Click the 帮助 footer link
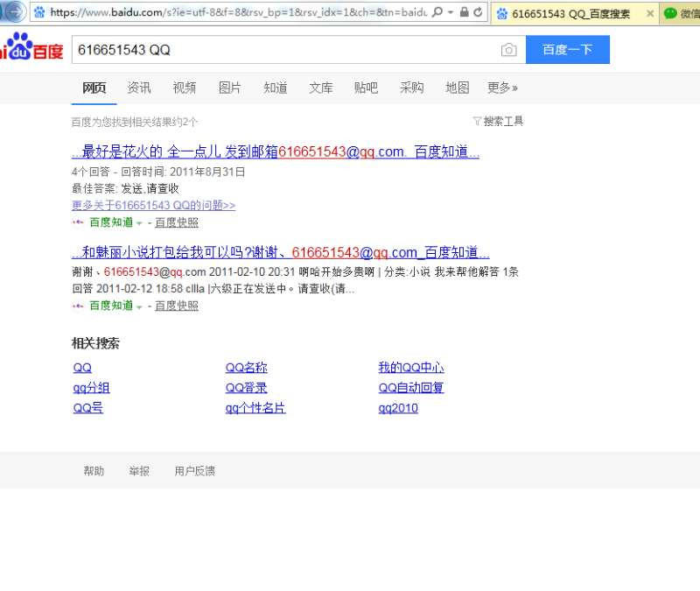Viewport: 700px width, 591px height. point(94,471)
